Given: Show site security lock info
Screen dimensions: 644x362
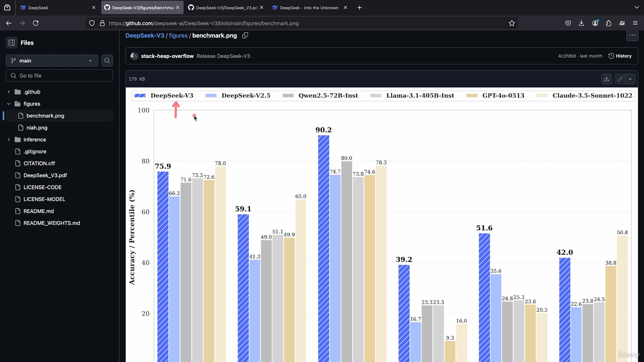Looking at the screenshot, I should (x=102, y=23).
